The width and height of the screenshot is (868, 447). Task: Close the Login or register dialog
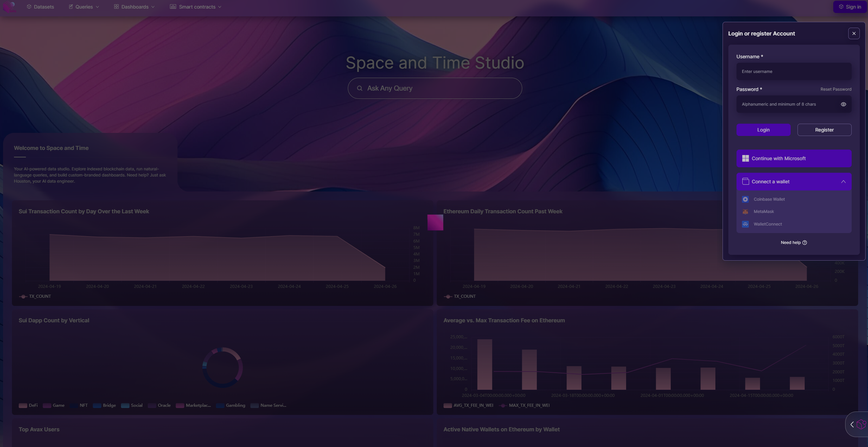[x=854, y=34]
